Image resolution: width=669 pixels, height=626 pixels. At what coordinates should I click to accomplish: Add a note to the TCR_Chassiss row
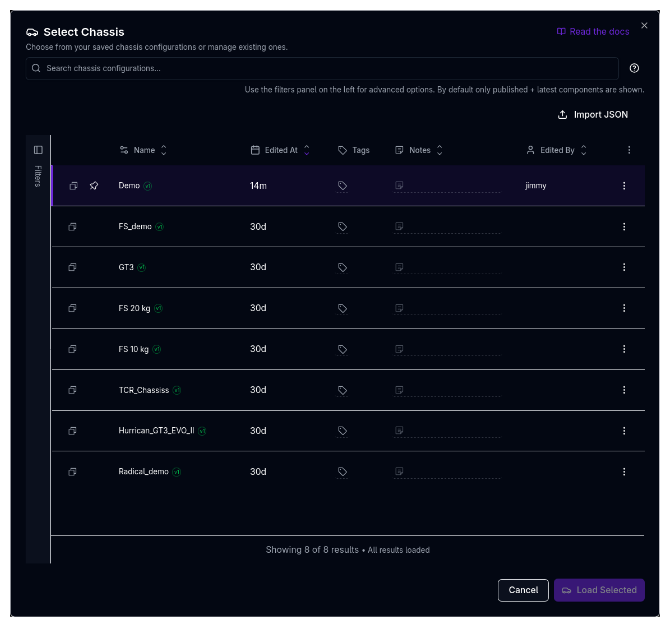447,390
